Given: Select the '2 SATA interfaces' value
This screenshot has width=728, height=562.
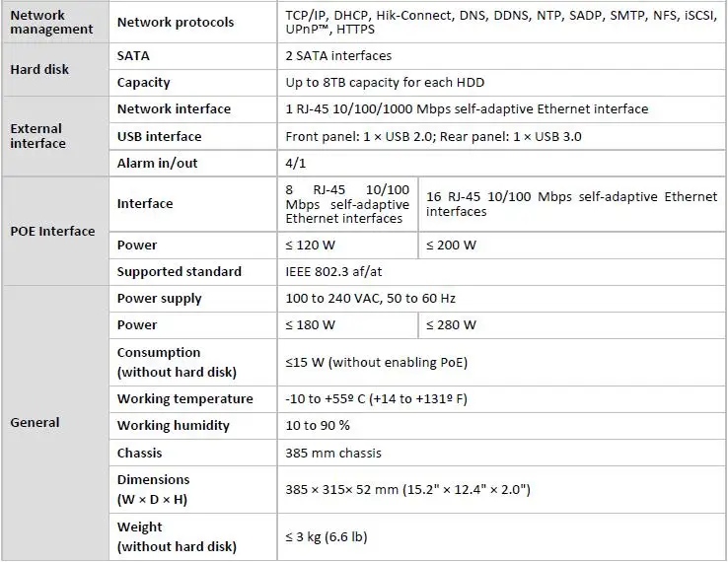Looking at the screenshot, I should click(338, 55).
